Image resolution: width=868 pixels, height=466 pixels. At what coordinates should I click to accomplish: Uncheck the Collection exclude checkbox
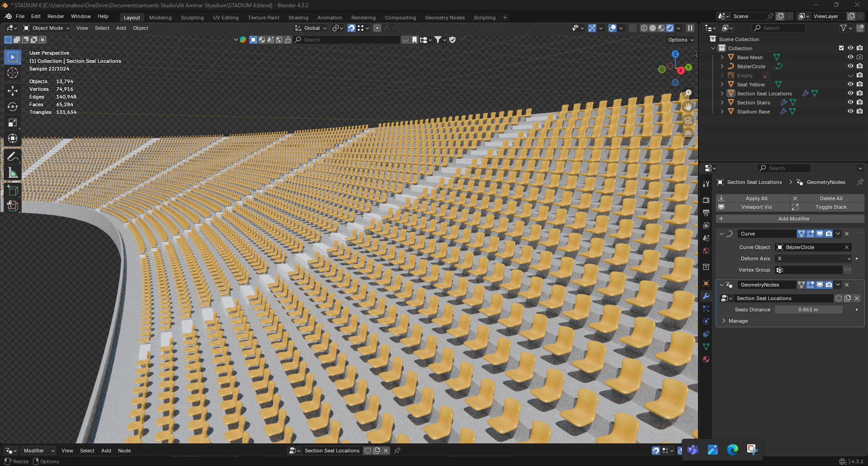click(x=841, y=48)
